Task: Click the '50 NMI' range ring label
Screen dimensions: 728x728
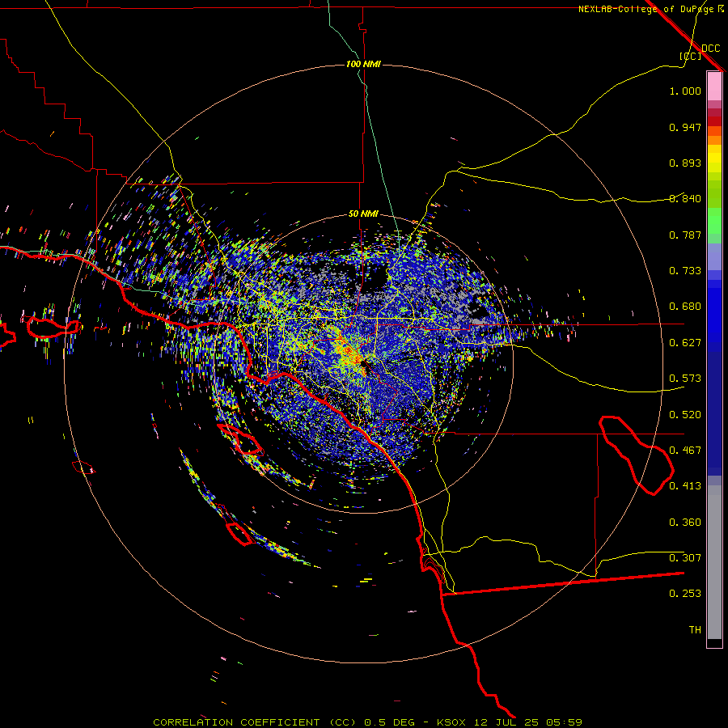Action: pos(363,214)
